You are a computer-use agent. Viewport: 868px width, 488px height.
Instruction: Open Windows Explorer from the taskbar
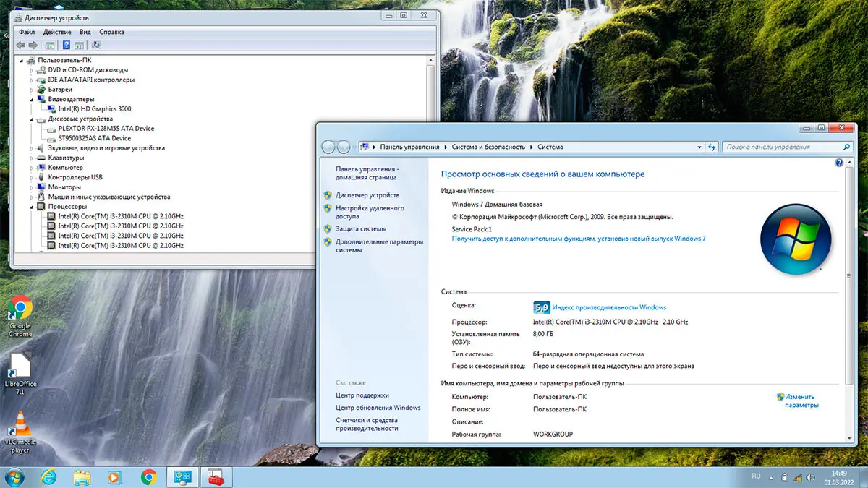click(82, 477)
